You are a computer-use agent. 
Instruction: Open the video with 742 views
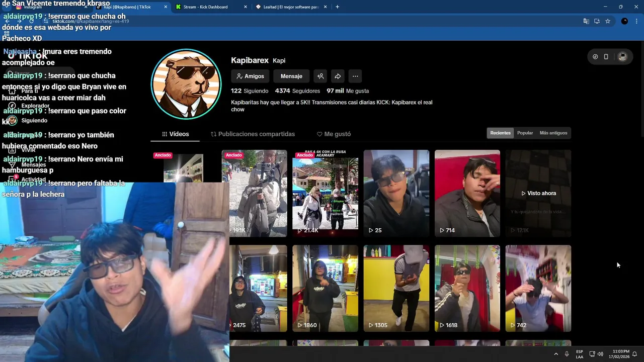pos(538,289)
